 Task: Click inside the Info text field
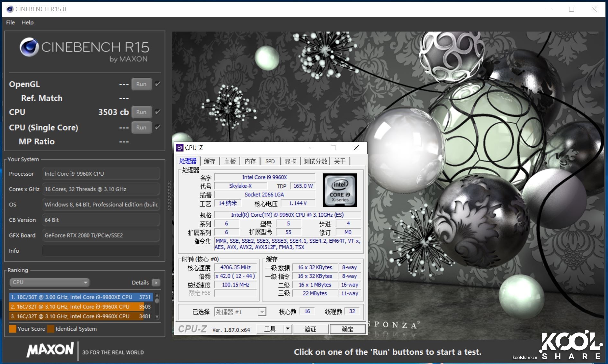pyautogui.click(x=101, y=250)
